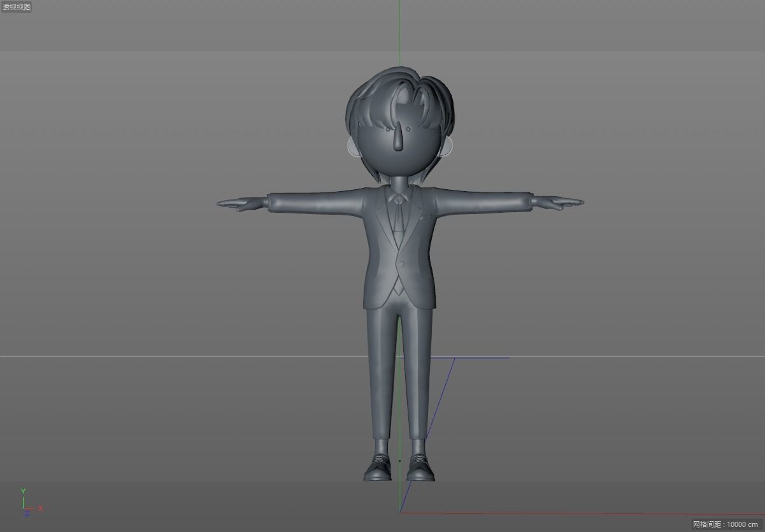This screenshot has width=765, height=532.
Task: Click the 透视视图 viewport label
Action: pos(17,7)
